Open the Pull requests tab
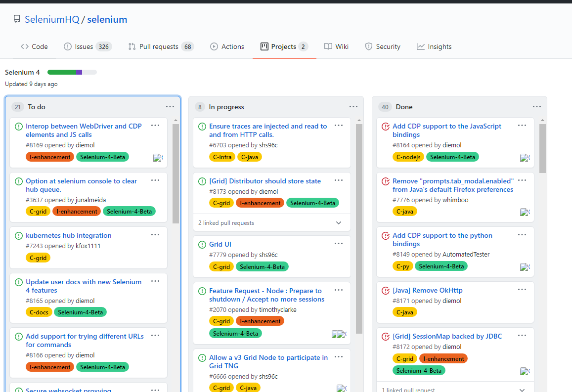Image resolution: width=572 pixels, height=392 pixels. click(161, 46)
